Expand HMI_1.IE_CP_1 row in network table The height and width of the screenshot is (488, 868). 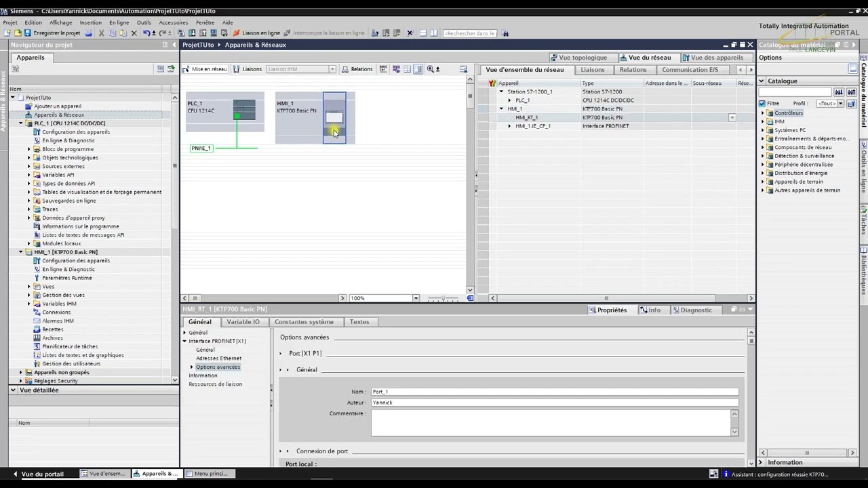509,126
